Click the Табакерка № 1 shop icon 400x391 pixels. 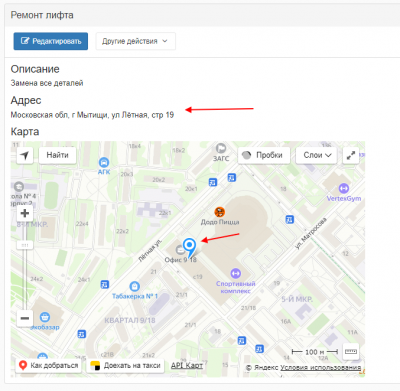[134, 286]
